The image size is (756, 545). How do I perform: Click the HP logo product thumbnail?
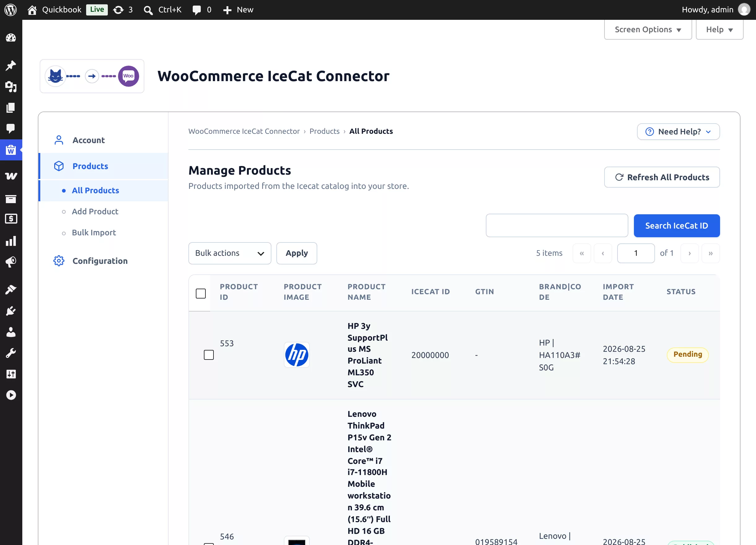pos(297,355)
